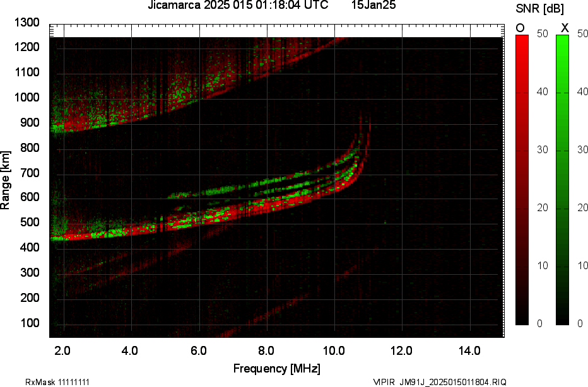Click the 300 range tick label

(30, 272)
